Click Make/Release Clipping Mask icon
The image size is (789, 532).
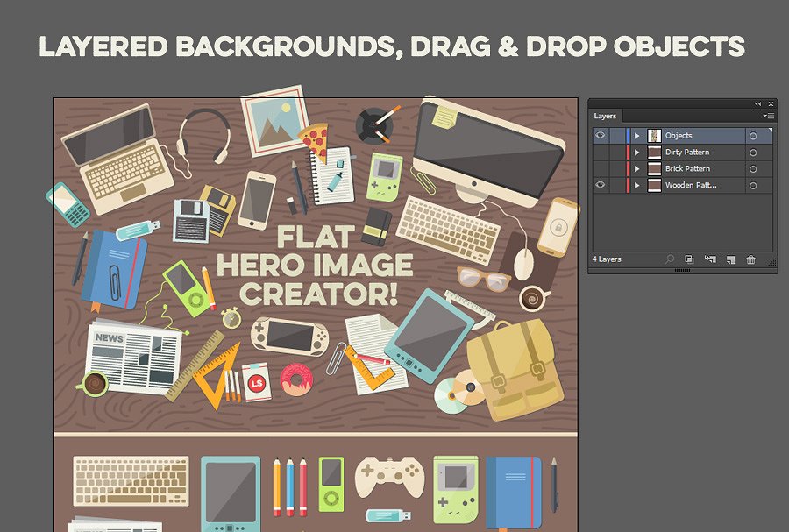click(x=689, y=259)
